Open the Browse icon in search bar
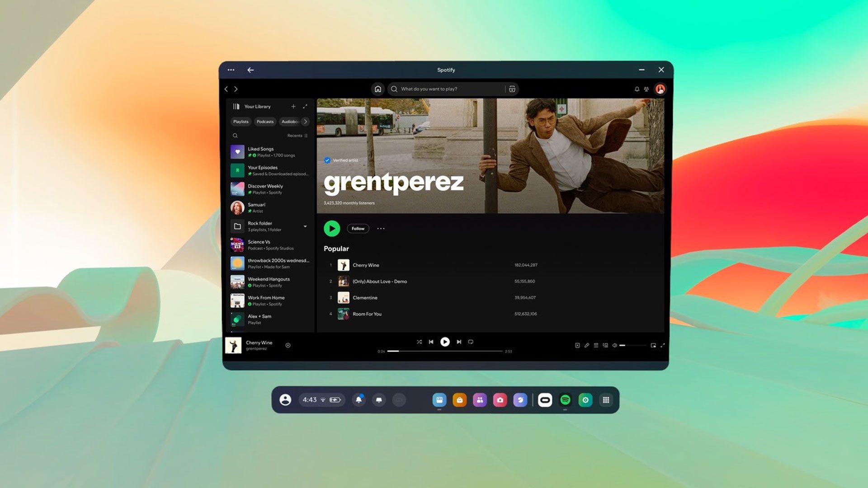 [512, 89]
